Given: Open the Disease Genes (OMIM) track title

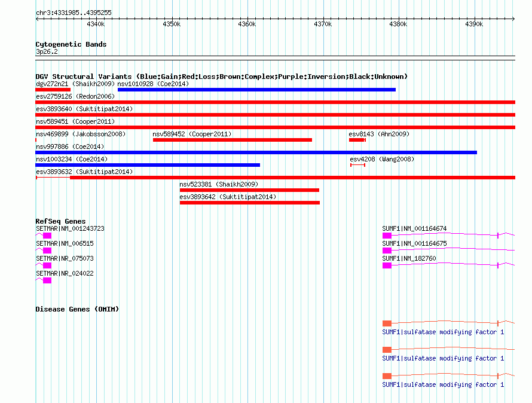Looking at the screenshot, I should [x=77, y=309].
